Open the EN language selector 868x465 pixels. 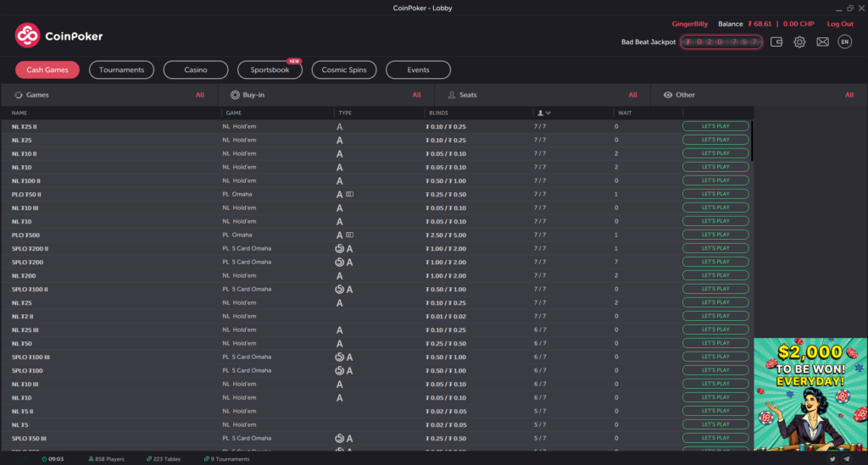coord(844,42)
